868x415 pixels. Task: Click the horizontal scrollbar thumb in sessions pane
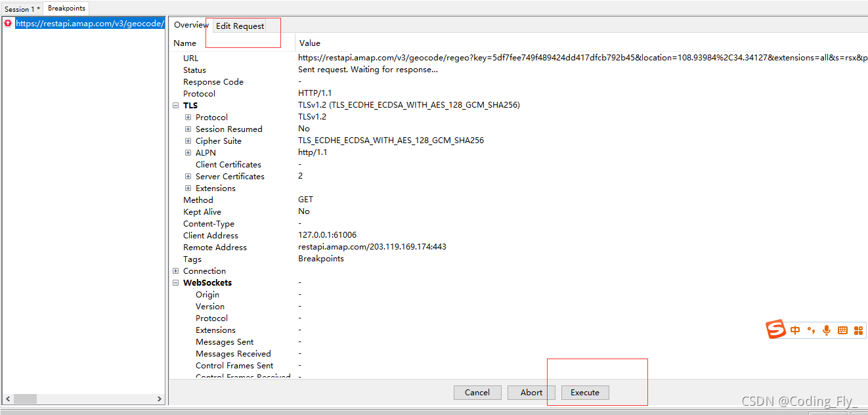(x=25, y=399)
